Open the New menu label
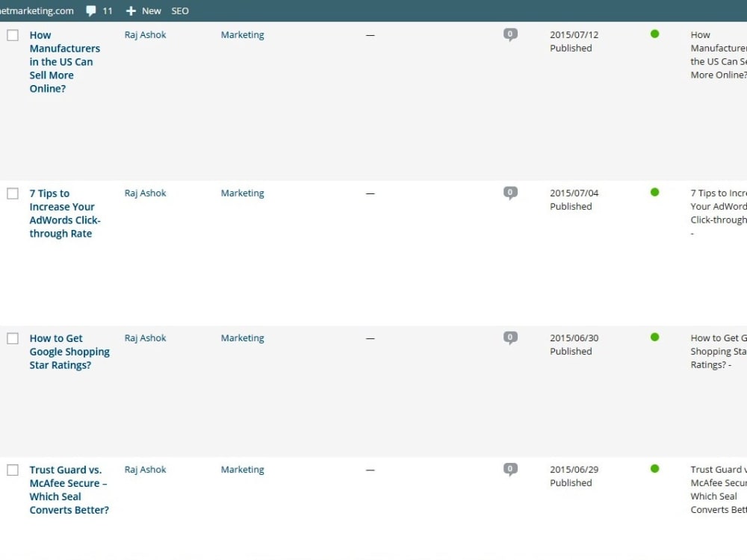747x560 pixels. 152,11
